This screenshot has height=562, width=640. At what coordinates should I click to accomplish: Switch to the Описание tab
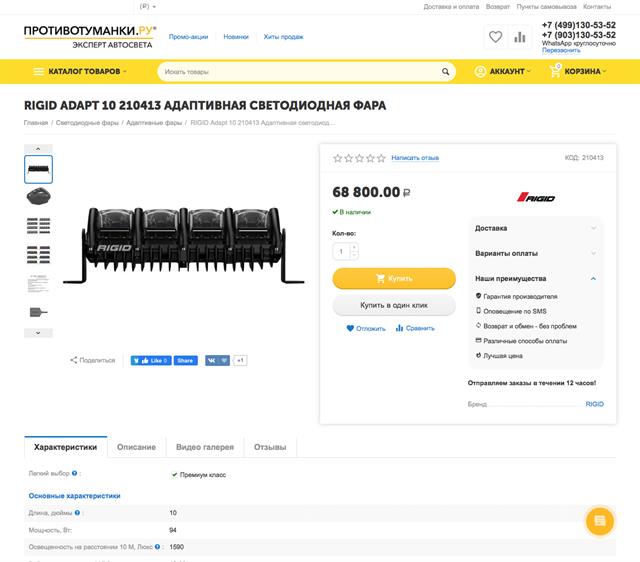pos(136,447)
